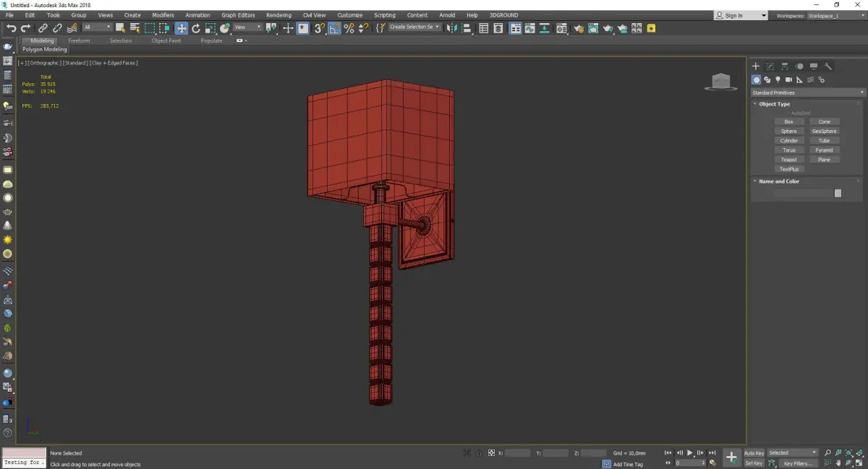The width and height of the screenshot is (868, 469).
Task: Open the Create Selection Set dropdown
Action: click(414, 27)
